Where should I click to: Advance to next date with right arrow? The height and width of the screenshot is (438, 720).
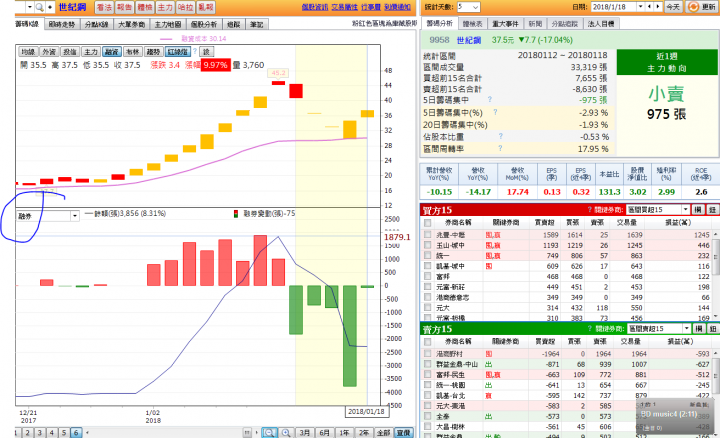point(658,7)
